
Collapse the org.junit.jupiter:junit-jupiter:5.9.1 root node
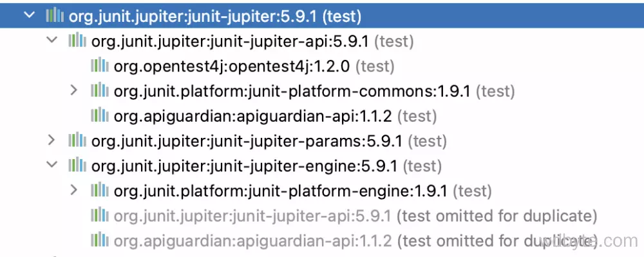click(x=29, y=15)
